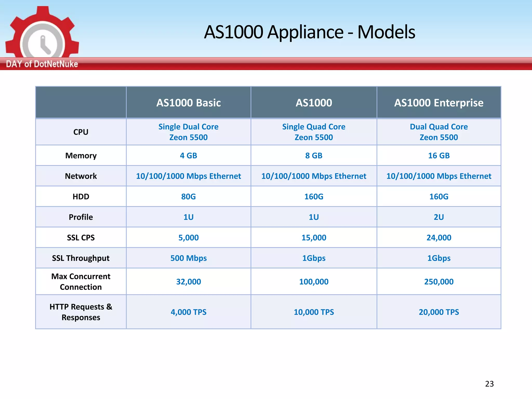Select the 15,000 SSL CPS cell
Image resolution: width=532 pixels, height=399 pixels.
[314, 237]
